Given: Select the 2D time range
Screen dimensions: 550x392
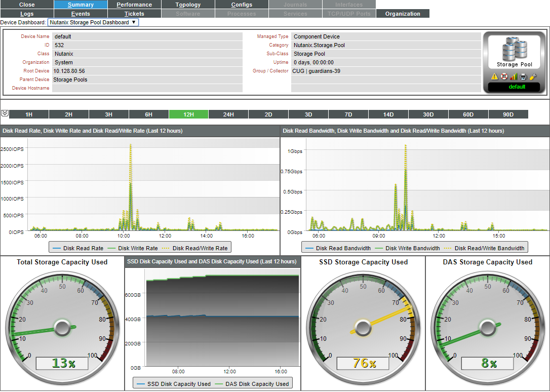Looking at the screenshot, I should click(x=268, y=114).
